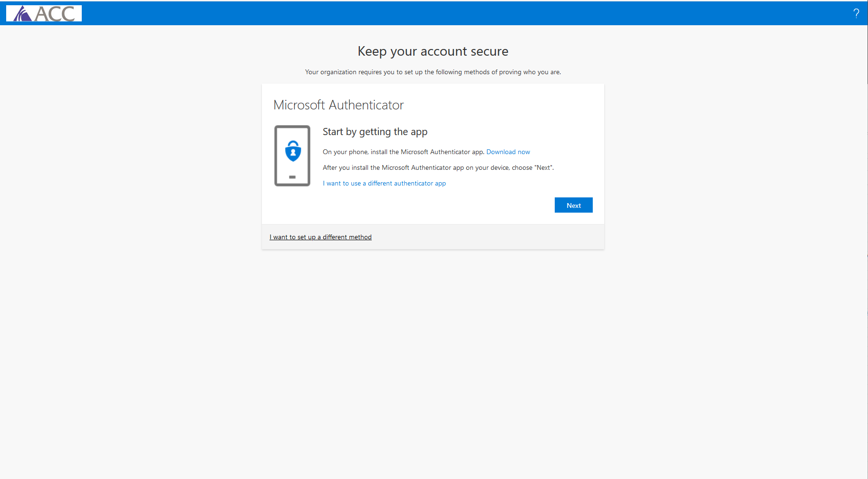Proceed by pressing Next

573,205
